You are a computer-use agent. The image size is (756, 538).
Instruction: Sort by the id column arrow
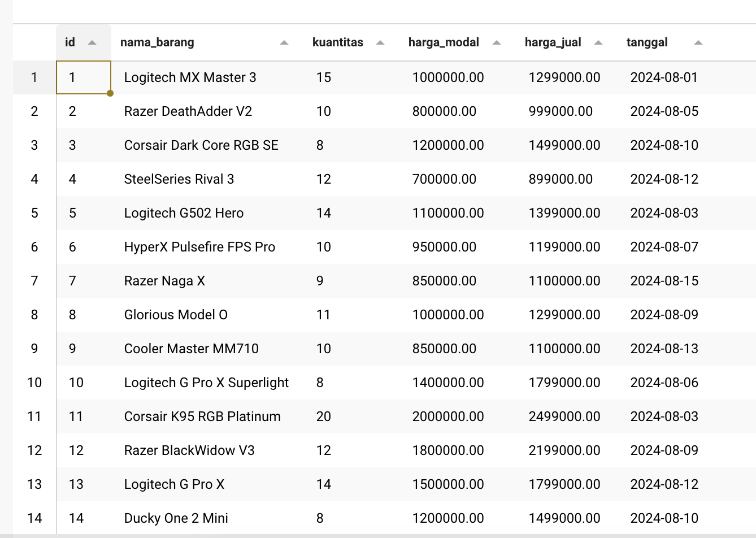[92, 43]
